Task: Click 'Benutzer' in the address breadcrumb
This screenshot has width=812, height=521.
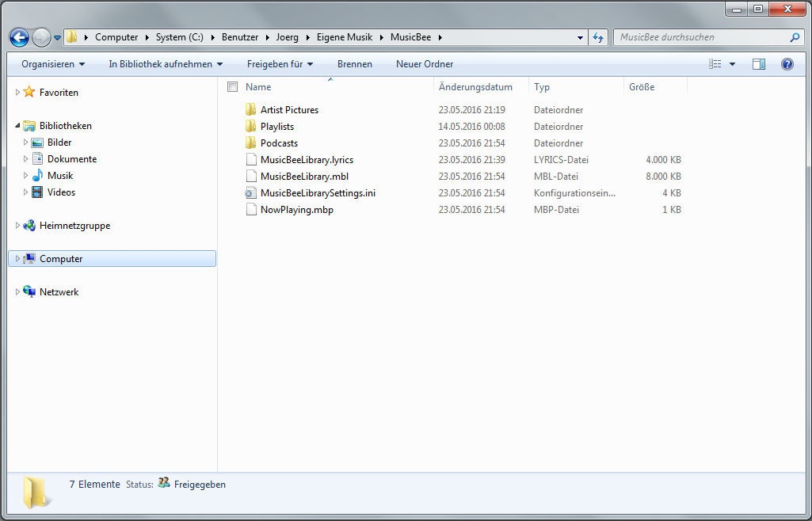Action: tap(240, 37)
